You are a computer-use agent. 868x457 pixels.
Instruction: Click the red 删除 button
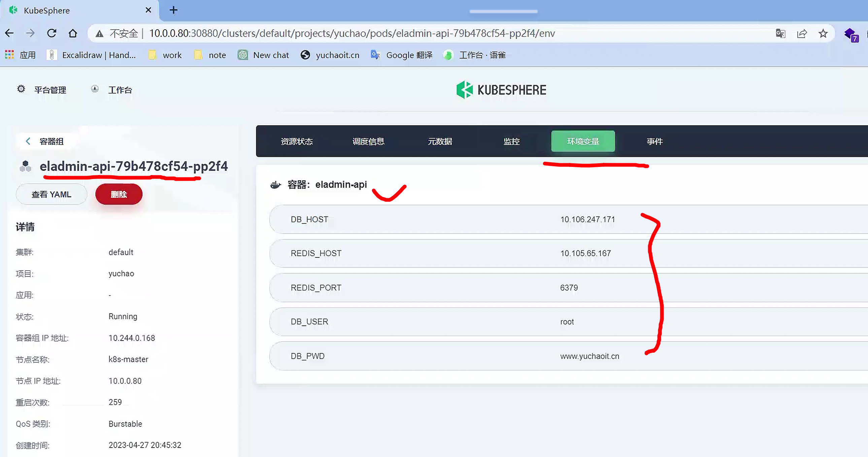point(119,194)
